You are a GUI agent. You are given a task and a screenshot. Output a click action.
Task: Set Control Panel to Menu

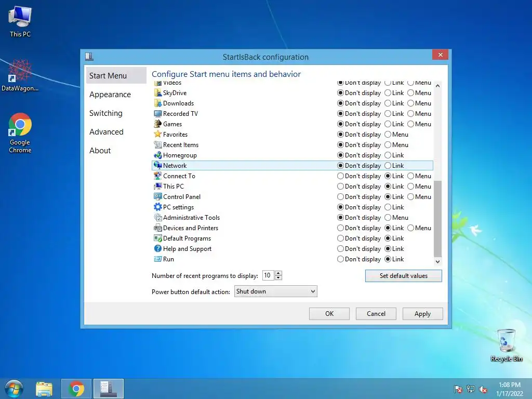(x=410, y=197)
